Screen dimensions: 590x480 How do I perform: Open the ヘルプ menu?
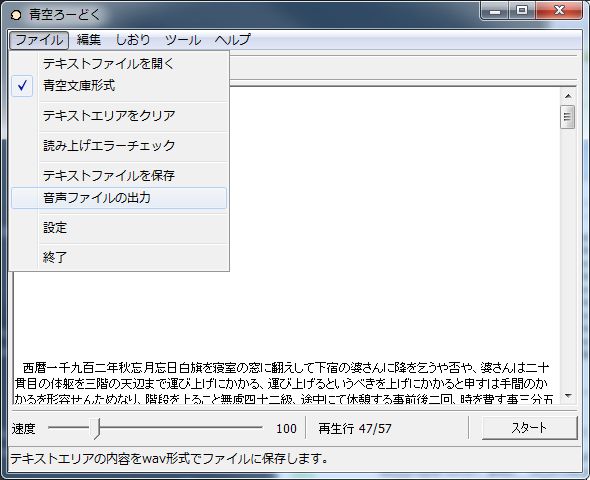point(233,40)
